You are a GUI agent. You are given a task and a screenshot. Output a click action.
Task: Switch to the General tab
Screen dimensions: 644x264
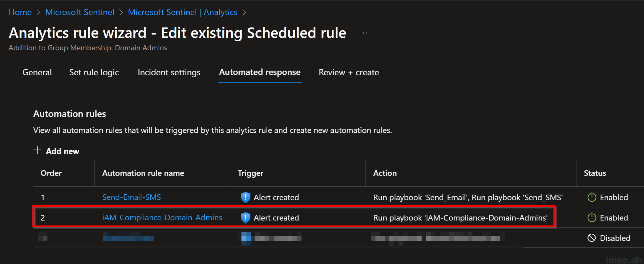pos(37,72)
